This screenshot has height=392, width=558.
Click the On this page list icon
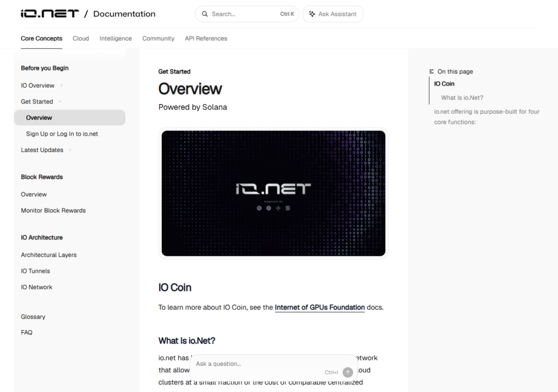tap(432, 71)
